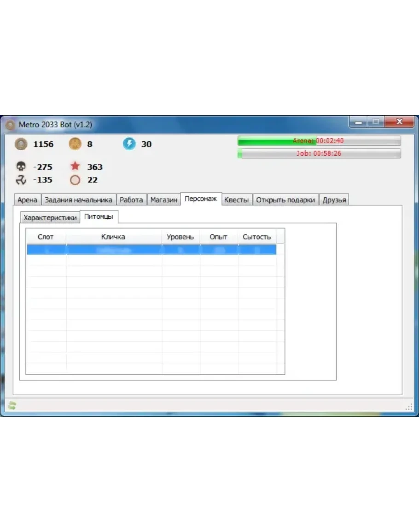Open the Открыть подарки tab

click(x=285, y=200)
